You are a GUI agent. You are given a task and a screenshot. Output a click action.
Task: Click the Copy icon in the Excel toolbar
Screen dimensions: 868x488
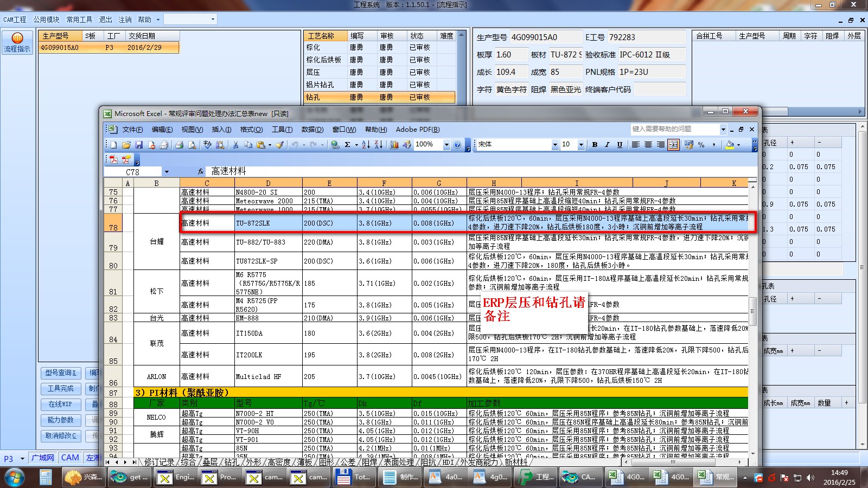point(248,145)
